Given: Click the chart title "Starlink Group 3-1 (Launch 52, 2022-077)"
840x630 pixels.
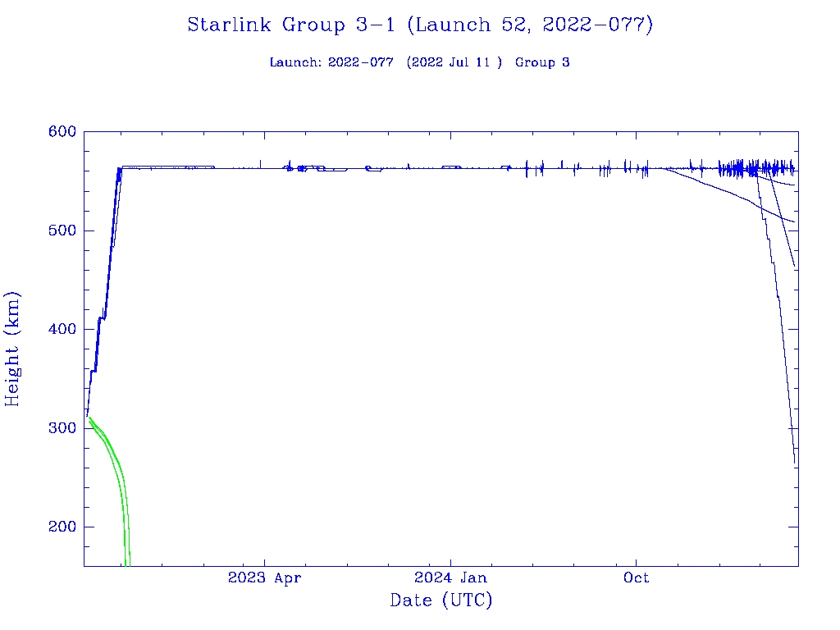Looking at the screenshot, I should click(420, 25).
